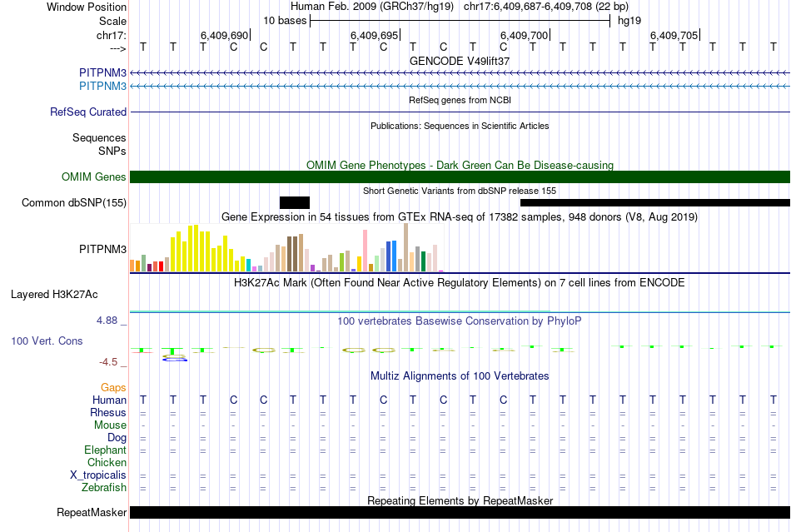The image size is (791, 532).
Task: Click the long black dbSNP variant block
Action: [x=654, y=202]
